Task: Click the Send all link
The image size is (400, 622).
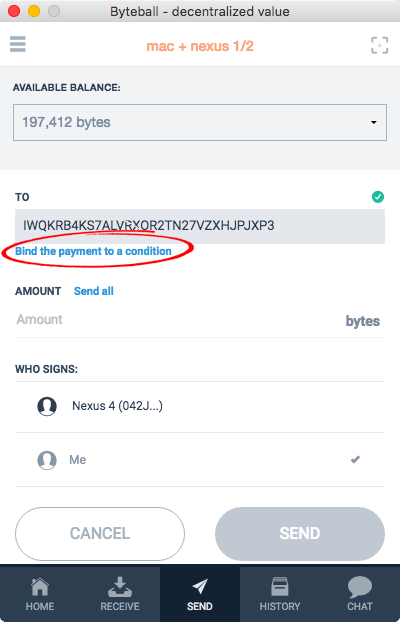Action: [x=94, y=291]
